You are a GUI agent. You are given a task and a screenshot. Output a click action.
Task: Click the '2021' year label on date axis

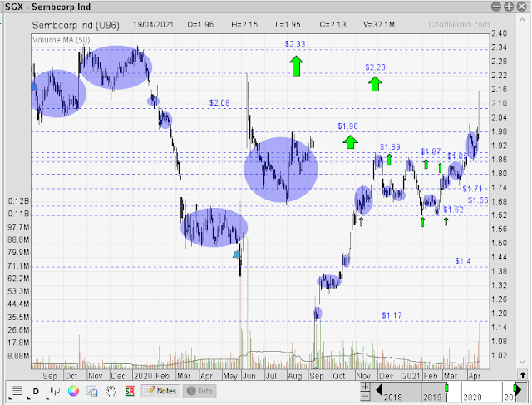point(411,376)
